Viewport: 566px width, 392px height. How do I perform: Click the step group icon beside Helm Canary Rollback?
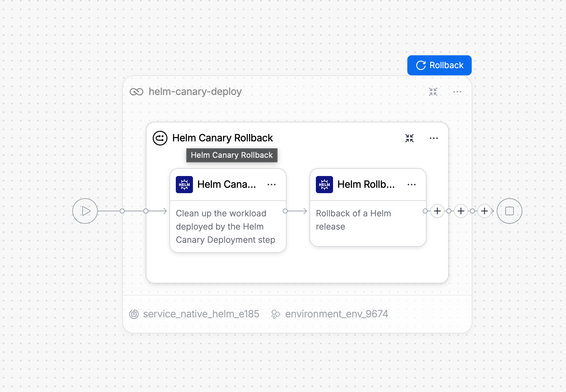point(160,138)
